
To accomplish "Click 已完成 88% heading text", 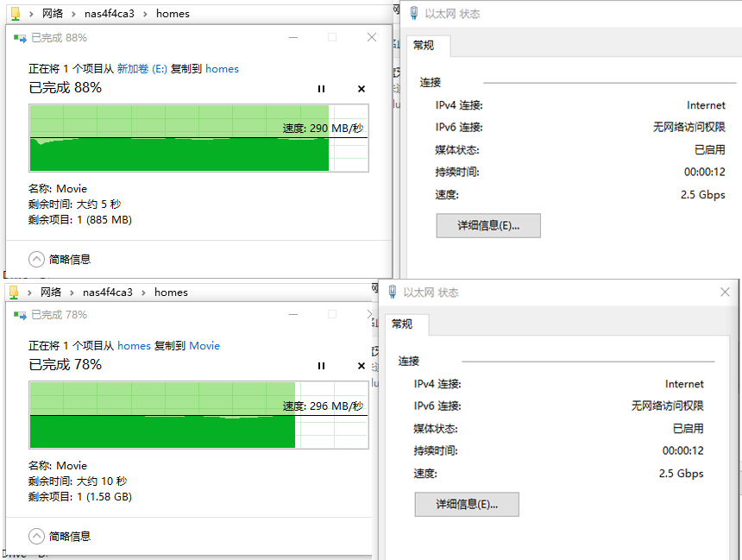I will [66, 87].
